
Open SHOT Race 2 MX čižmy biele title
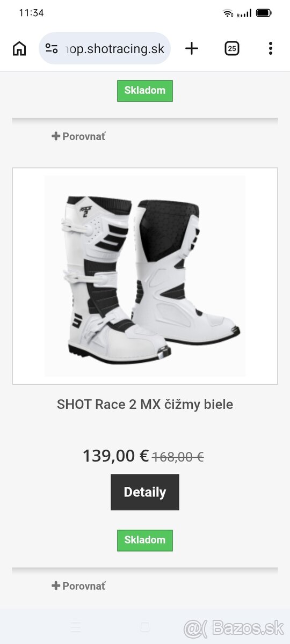(145, 404)
